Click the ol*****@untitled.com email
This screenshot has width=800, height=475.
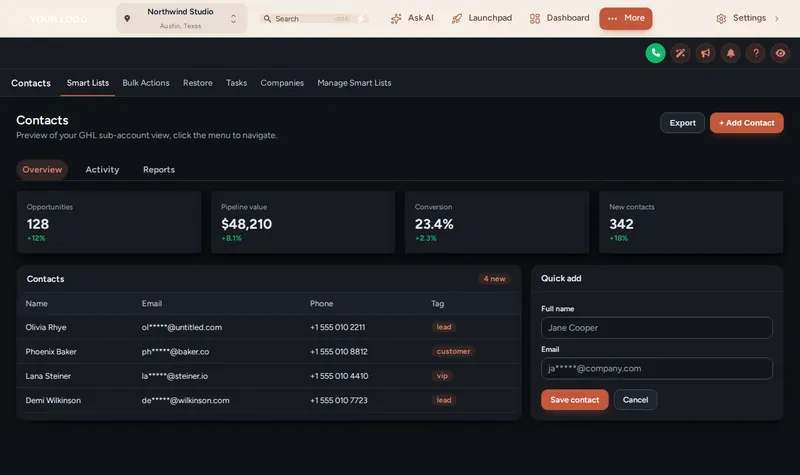point(182,327)
